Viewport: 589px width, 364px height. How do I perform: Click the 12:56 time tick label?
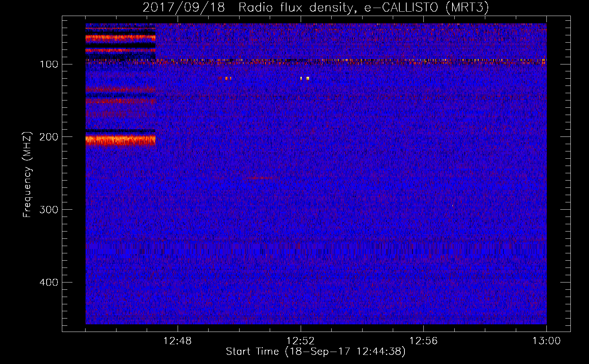(423, 341)
